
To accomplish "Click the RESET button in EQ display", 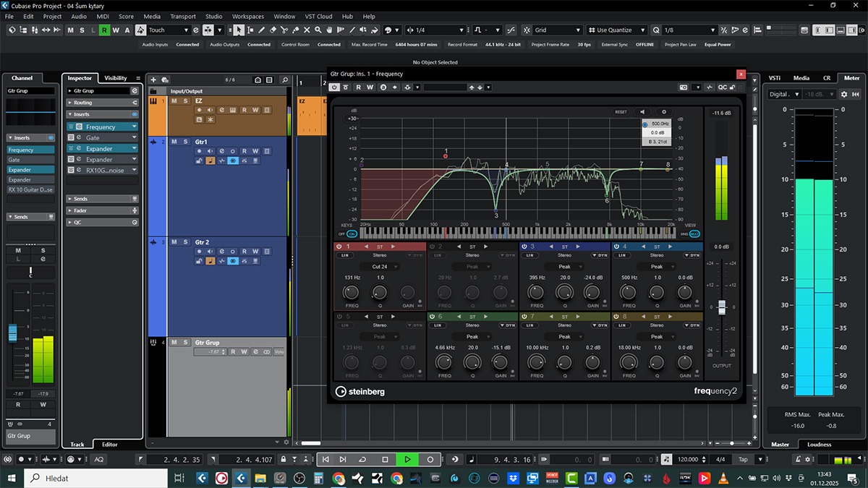I will (621, 112).
